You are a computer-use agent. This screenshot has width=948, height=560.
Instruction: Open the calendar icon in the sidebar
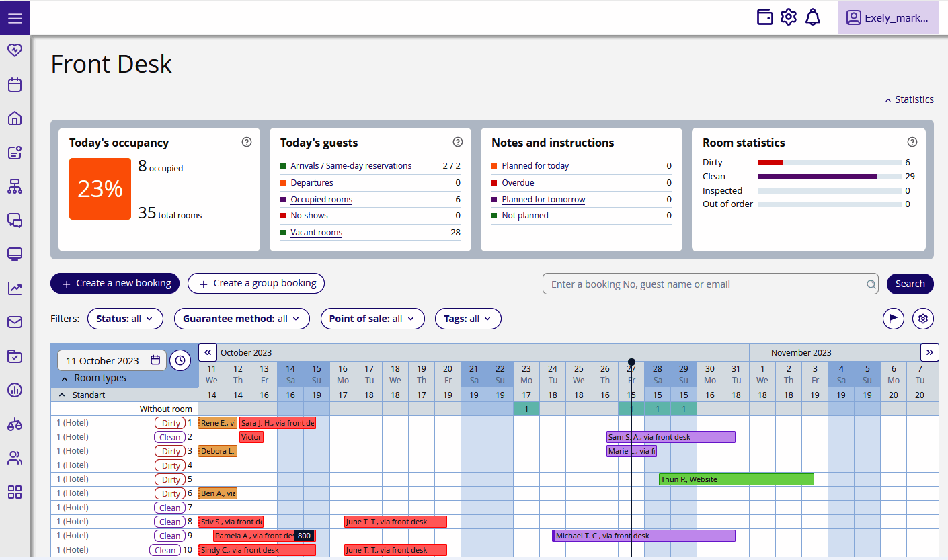coord(15,85)
